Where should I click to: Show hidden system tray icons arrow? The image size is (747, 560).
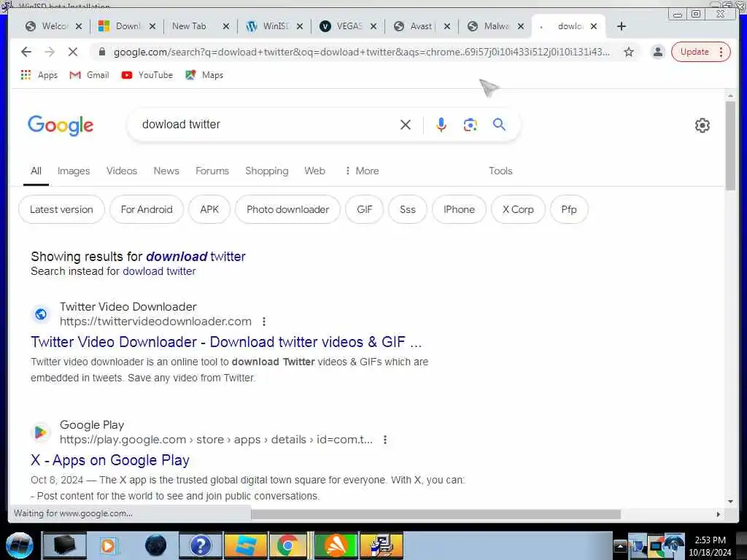pyautogui.click(x=620, y=546)
